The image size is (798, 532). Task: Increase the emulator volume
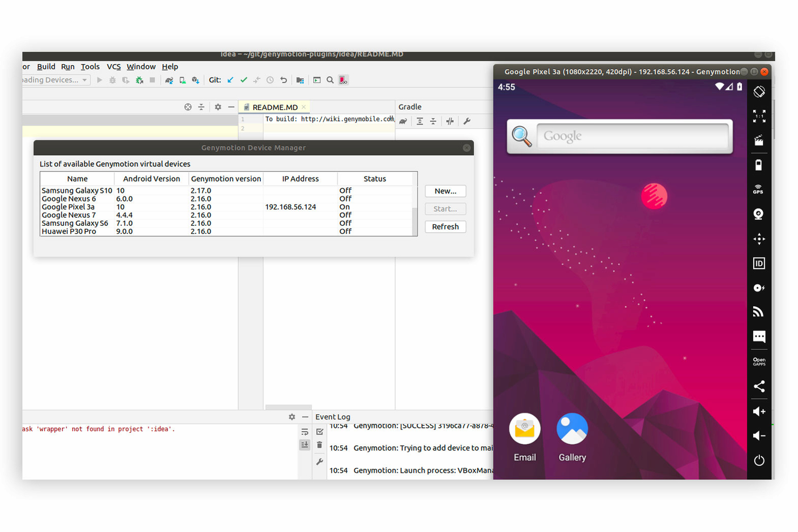759,411
